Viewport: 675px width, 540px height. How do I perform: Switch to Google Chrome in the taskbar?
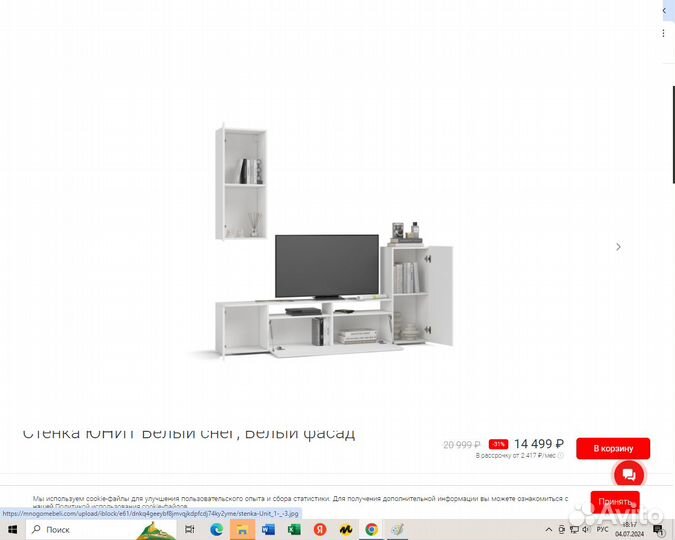tap(371, 529)
